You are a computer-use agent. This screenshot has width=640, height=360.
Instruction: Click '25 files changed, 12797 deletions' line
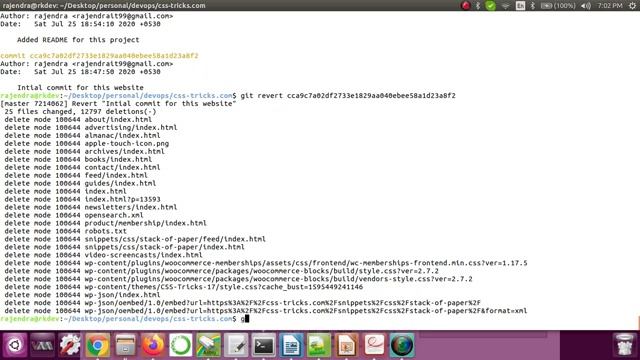(x=80, y=111)
